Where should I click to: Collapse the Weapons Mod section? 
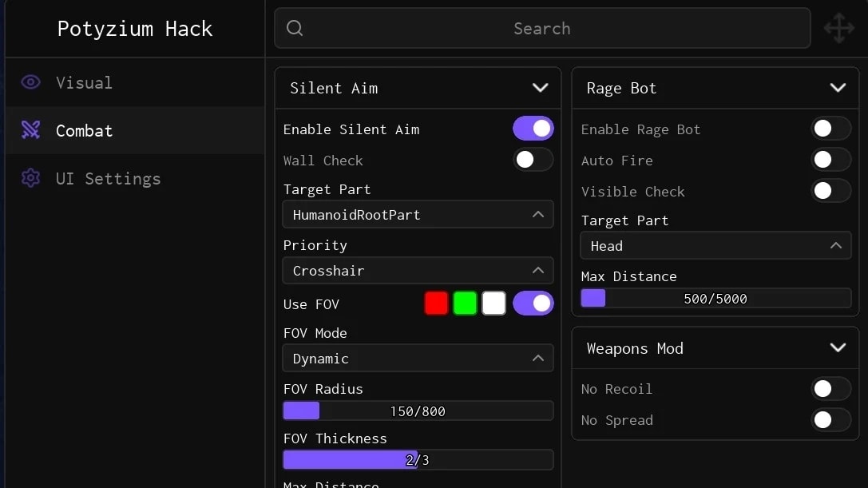tap(838, 348)
